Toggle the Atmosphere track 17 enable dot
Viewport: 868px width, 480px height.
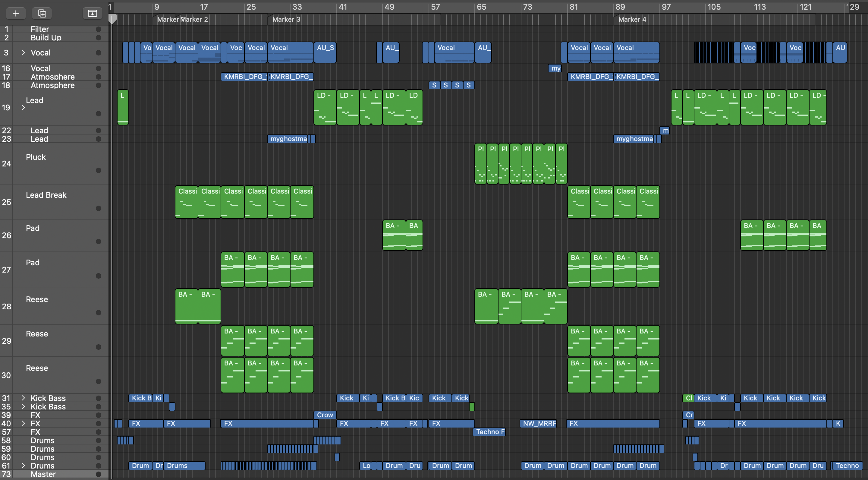click(98, 77)
